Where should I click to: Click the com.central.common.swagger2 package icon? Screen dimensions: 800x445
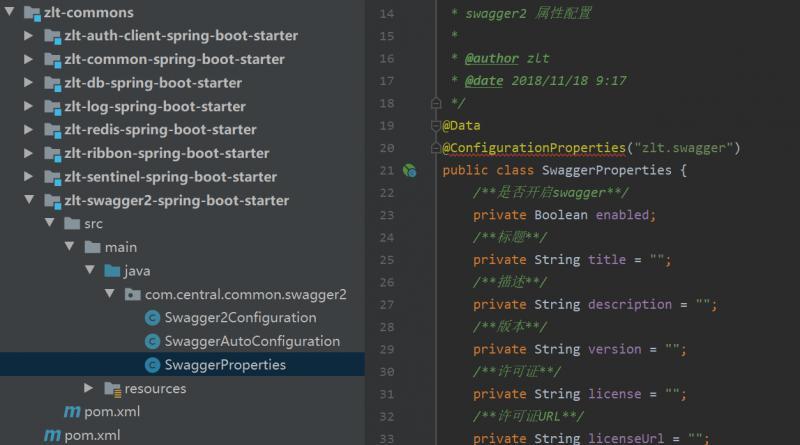(133, 295)
